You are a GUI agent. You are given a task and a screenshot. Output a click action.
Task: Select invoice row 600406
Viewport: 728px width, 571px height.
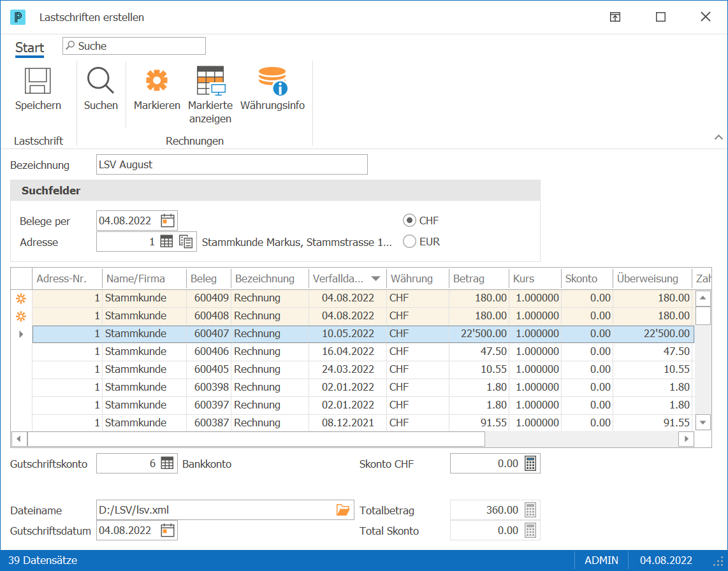point(363,351)
